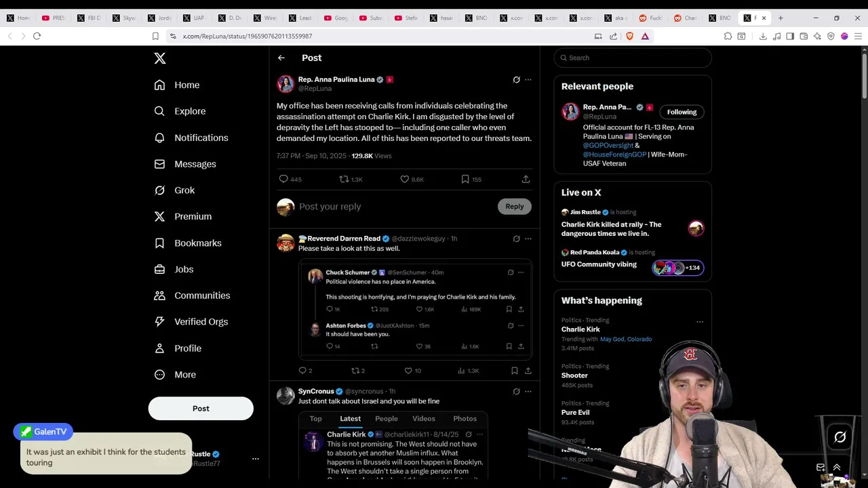
Task: Open more options on SynCronus reply
Action: point(528,391)
